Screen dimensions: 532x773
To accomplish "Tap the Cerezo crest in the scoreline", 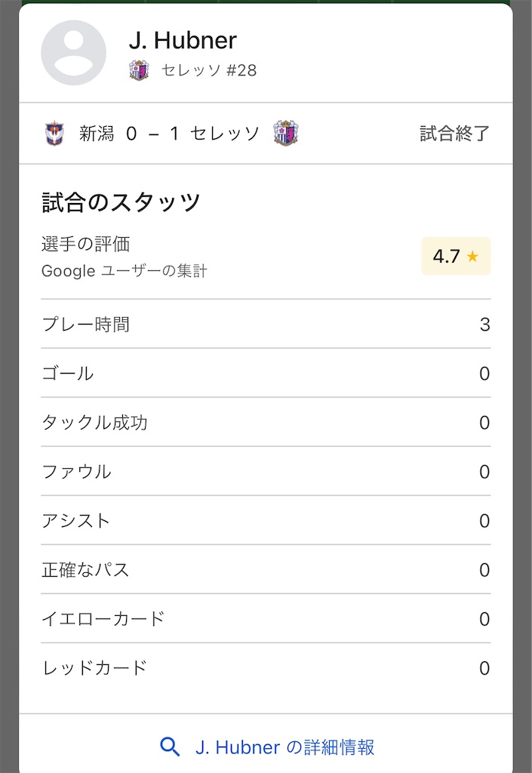I will (x=284, y=134).
